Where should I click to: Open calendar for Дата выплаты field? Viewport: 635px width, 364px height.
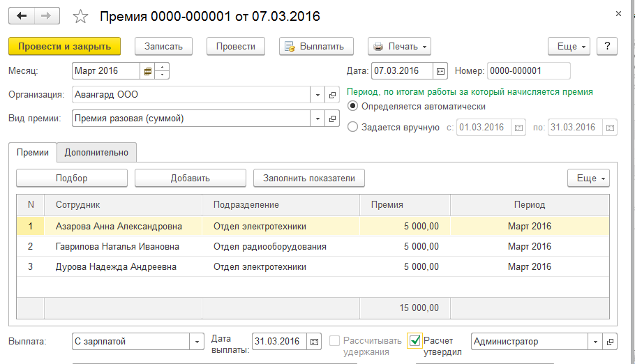(x=314, y=342)
